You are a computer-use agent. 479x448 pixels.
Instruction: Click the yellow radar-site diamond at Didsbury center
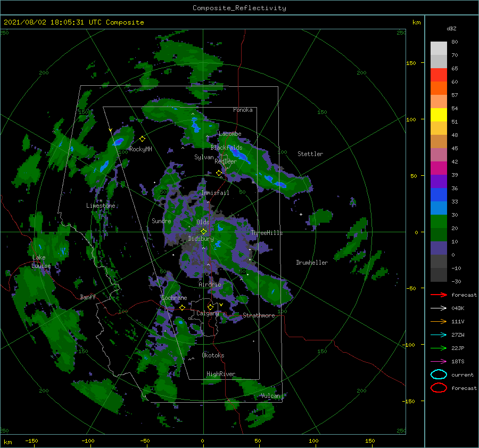point(203,232)
